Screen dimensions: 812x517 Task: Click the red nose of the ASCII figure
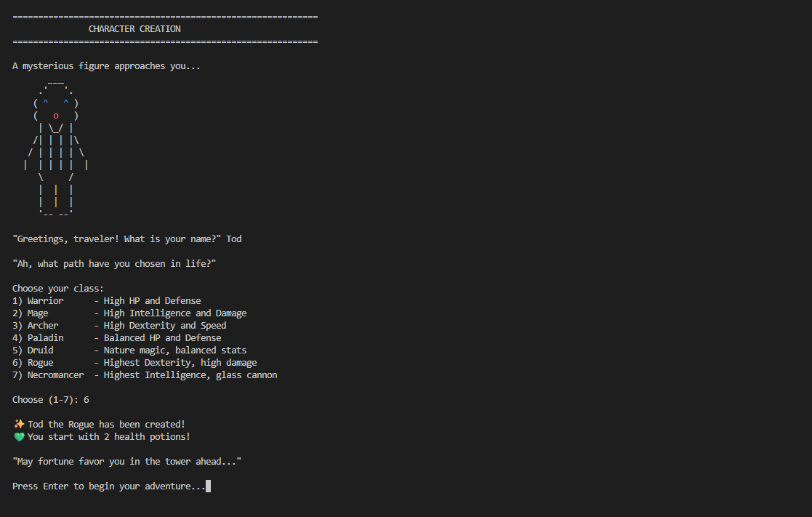pyautogui.click(x=56, y=116)
